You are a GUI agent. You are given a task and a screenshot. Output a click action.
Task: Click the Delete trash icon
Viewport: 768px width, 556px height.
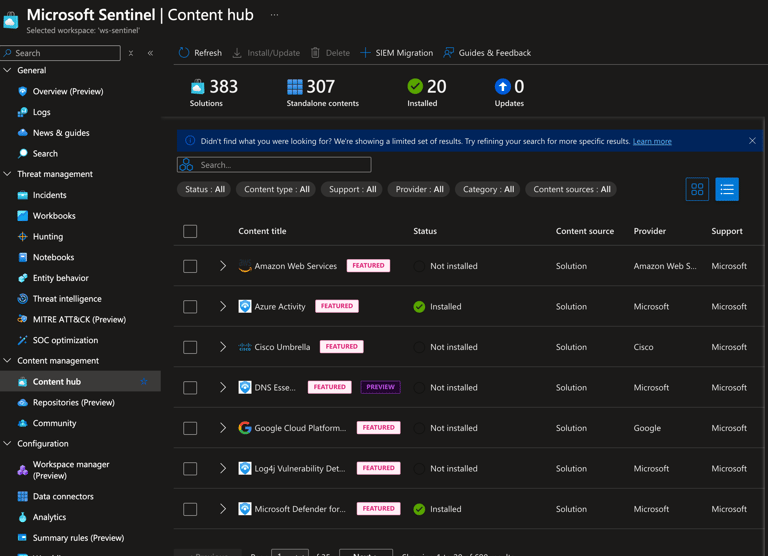pos(315,52)
